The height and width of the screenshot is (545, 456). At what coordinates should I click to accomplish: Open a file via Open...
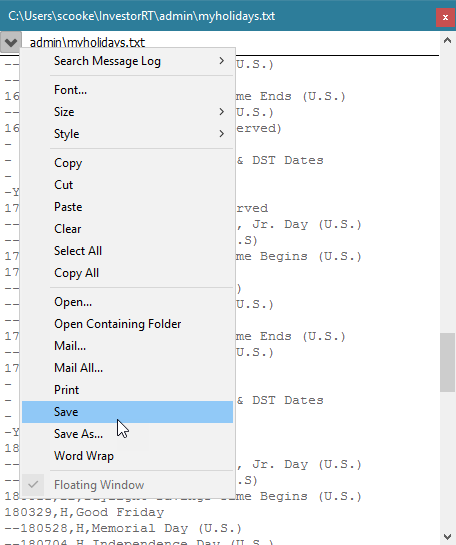[128, 302]
